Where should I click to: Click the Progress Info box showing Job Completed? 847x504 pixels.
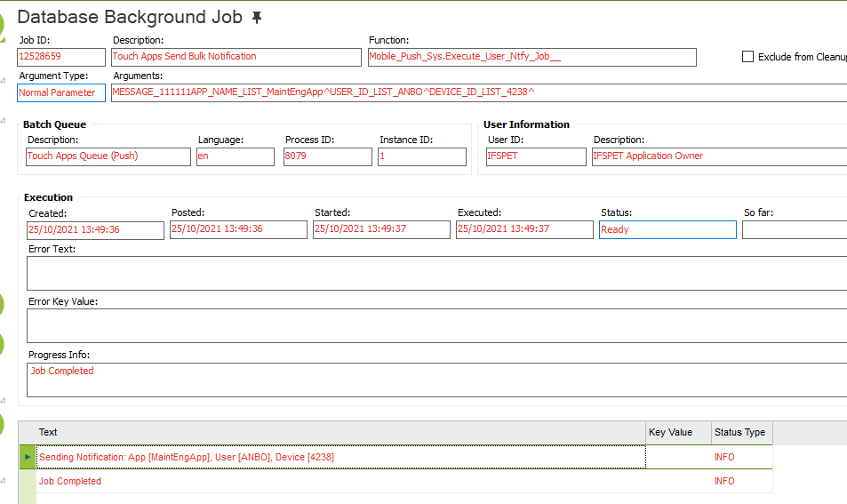[x=436, y=380]
